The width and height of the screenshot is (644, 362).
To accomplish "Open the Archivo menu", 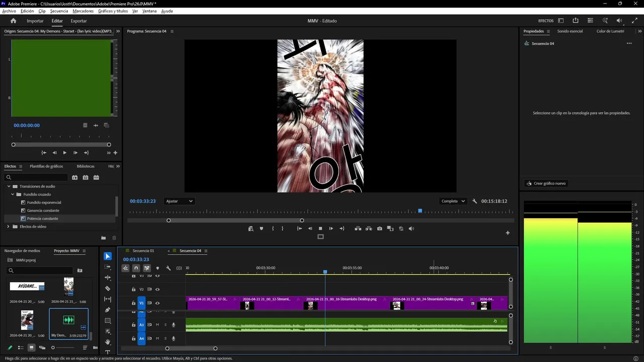I will (x=9, y=11).
